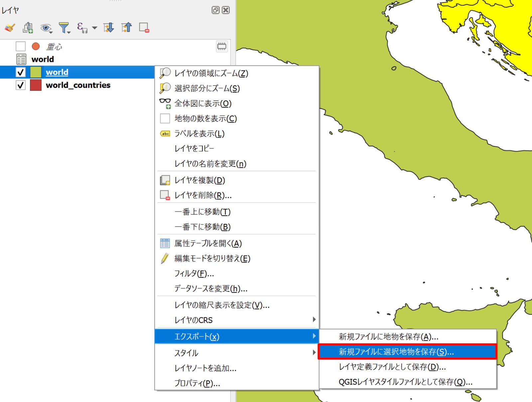The width and height of the screenshot is (532, 402).
Task: Click the world table layer icon
Action: (x=21, y=59)
